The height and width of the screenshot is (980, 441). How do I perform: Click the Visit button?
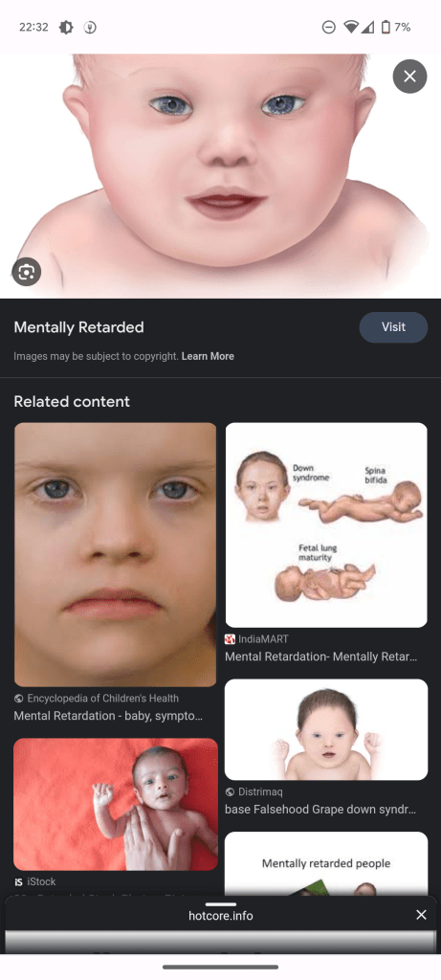click(393, 327)
